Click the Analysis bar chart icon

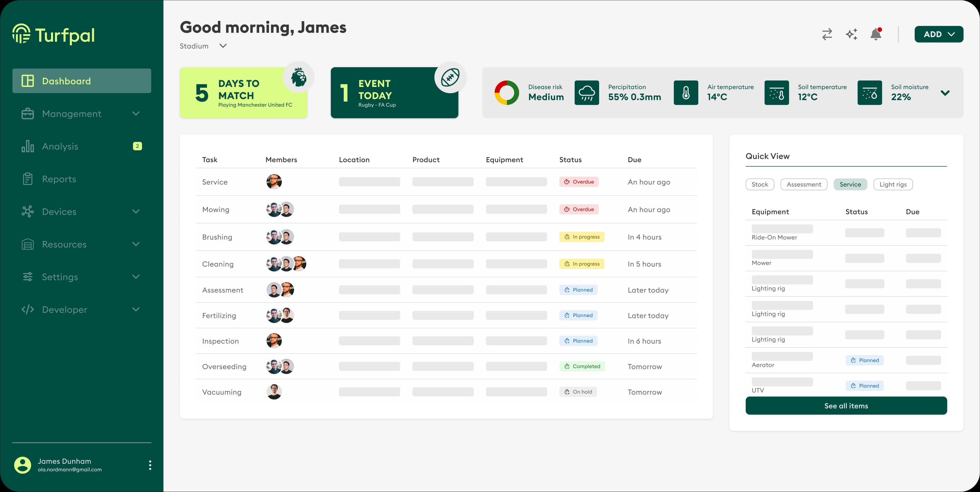pos(28,146)
